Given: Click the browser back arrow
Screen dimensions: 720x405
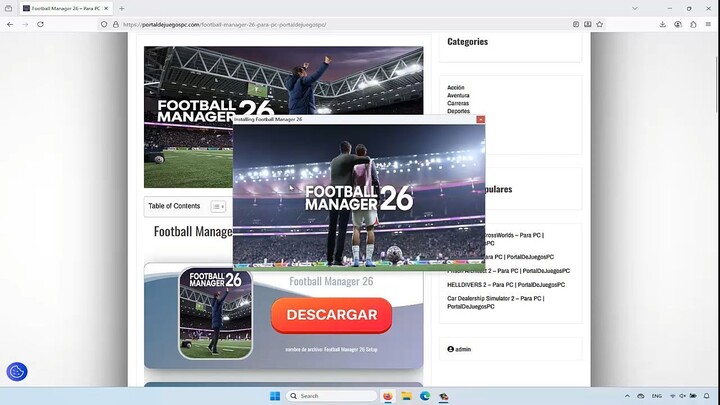Looking at the screenshot, I should point(10,24).
